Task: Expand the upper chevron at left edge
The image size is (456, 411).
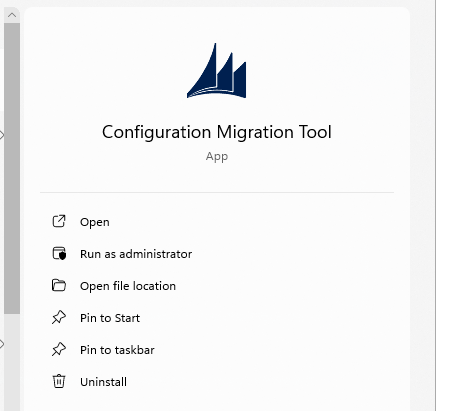Action: (2, 135)
